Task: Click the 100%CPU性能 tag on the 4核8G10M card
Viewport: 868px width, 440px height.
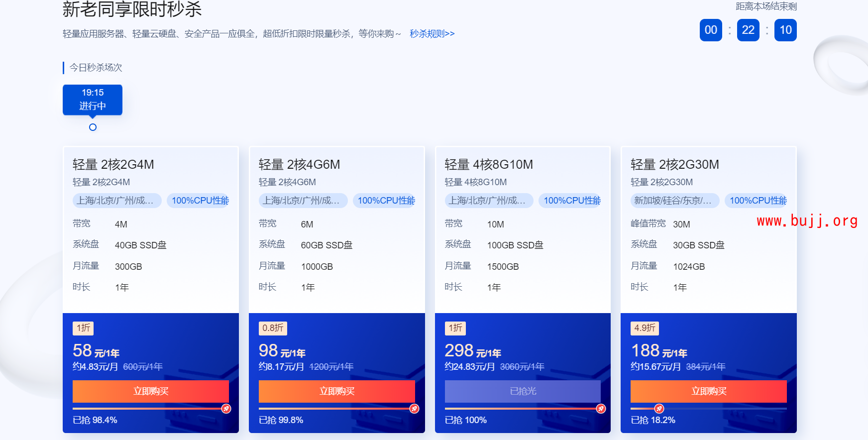Action: pyautogui.click(x=570, y=201)
